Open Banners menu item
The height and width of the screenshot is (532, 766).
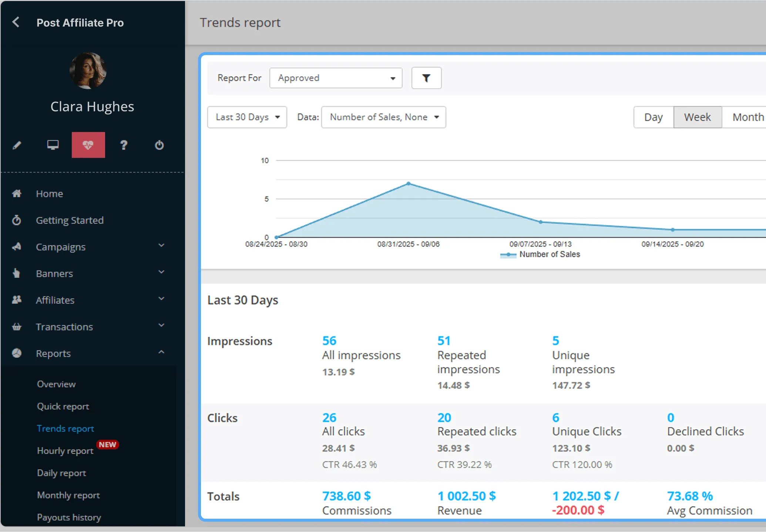point(54,273)
